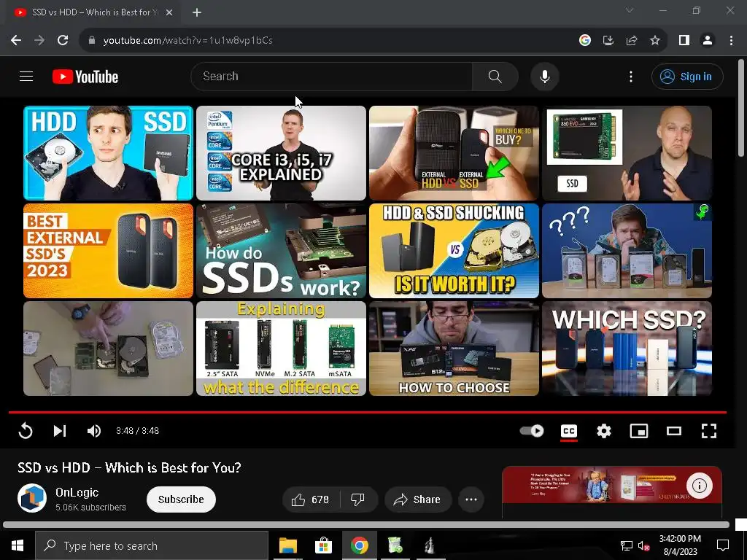
Task: Click the Windows taskbar search box
Action: [152, 545]
